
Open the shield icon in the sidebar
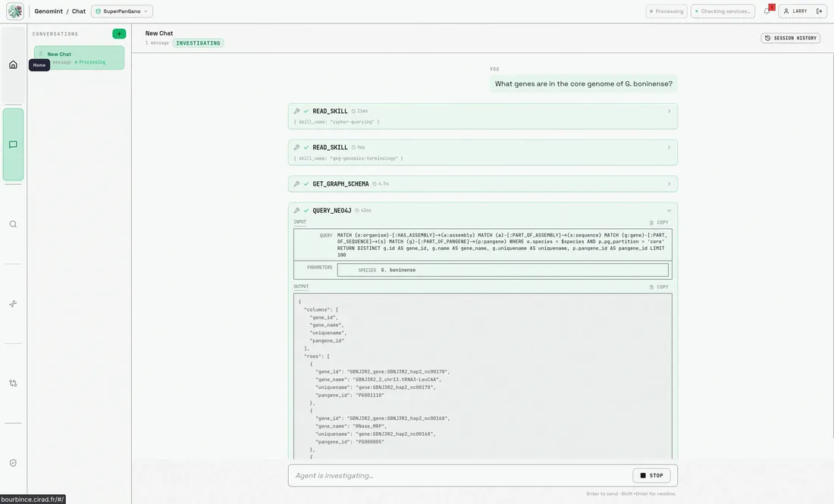click(14, 463)
